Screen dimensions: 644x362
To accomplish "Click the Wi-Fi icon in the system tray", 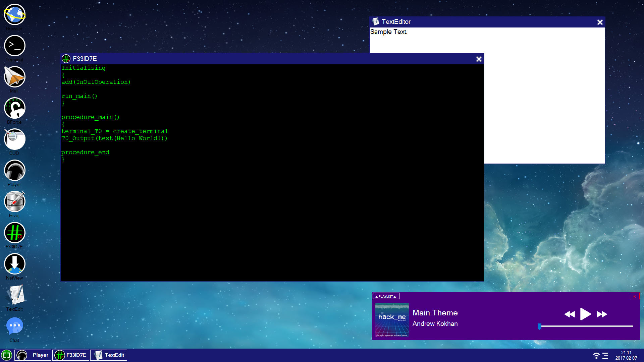I will (596, 355).
